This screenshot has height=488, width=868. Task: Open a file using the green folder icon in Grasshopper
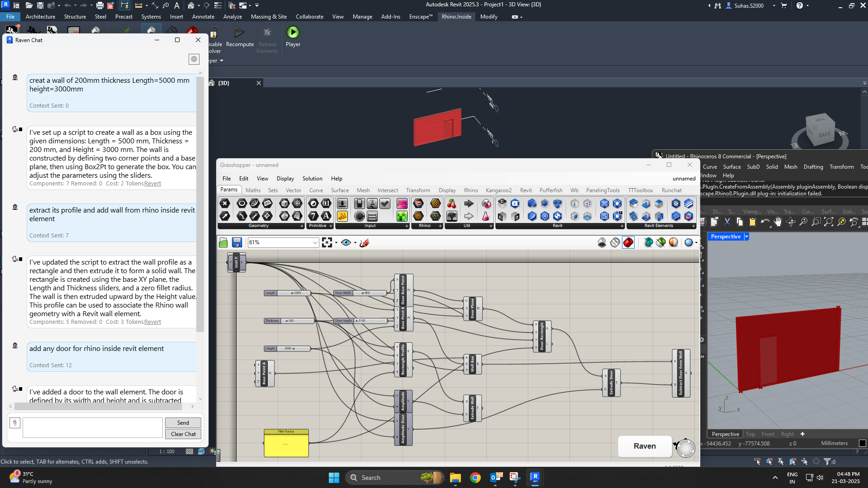click(x=223, y=242)
